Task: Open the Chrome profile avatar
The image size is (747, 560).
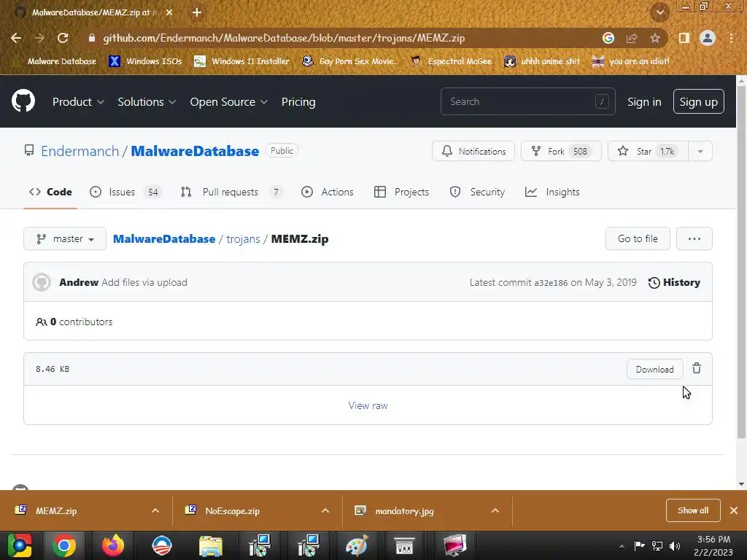Action: (x=708, y=38)
